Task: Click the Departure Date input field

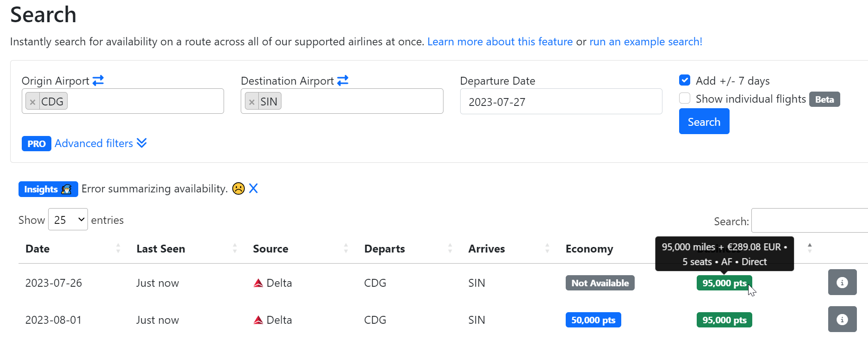Action: tap(561, 102)
